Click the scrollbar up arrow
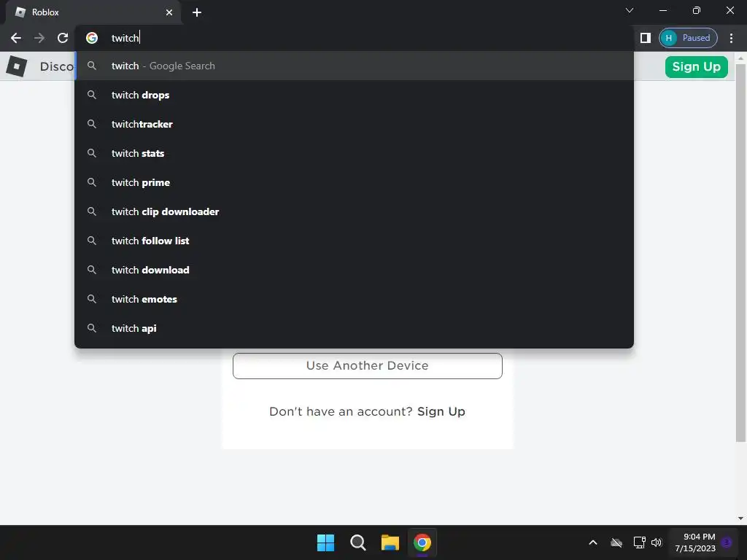747x560 pixels. (740, 58)
